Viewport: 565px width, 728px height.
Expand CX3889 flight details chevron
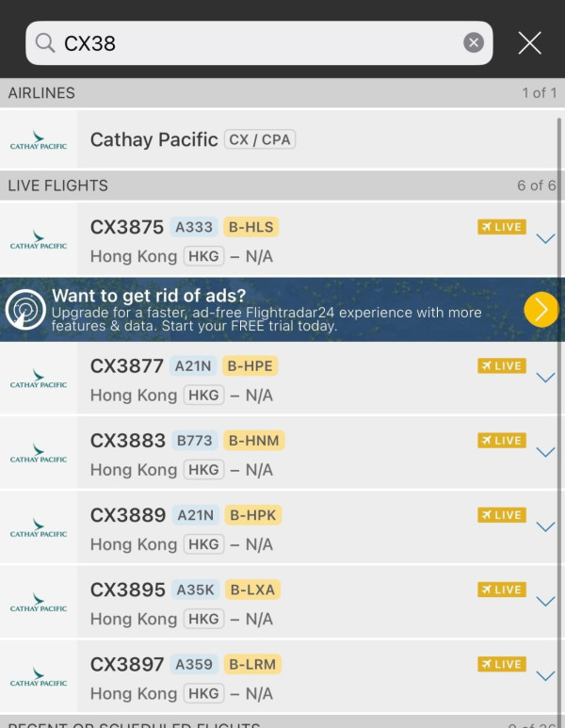pyautogui.click(x=544, y=526)
